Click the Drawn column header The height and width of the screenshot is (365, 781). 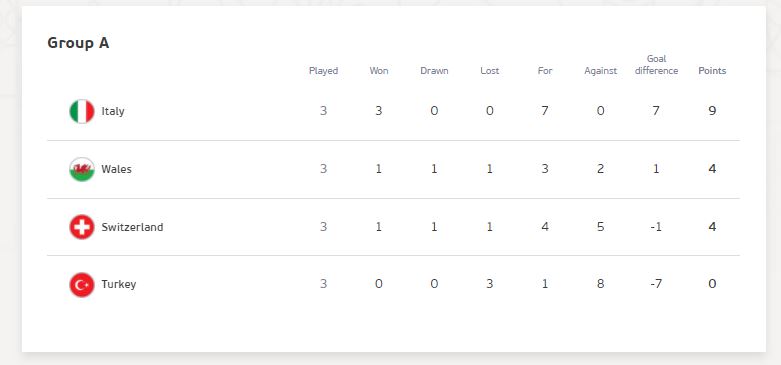point(434,71)
